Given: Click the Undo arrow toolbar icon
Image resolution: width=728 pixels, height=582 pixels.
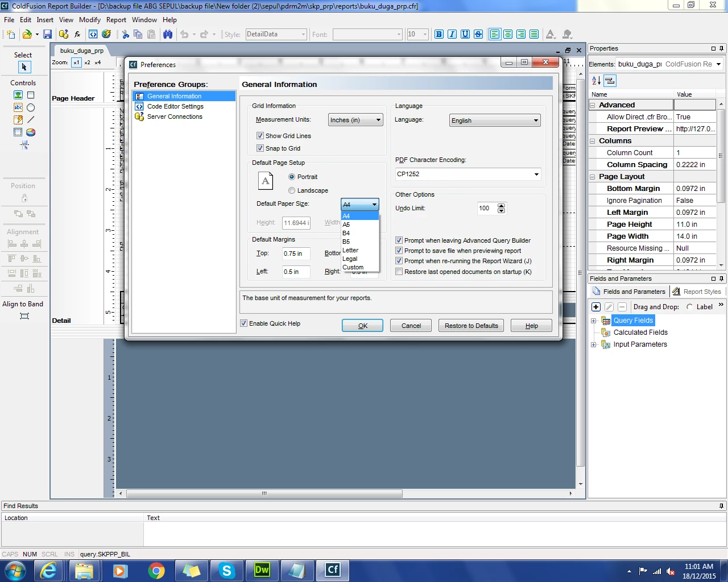Looking at the screenshot, I should (x=184, y=34).
